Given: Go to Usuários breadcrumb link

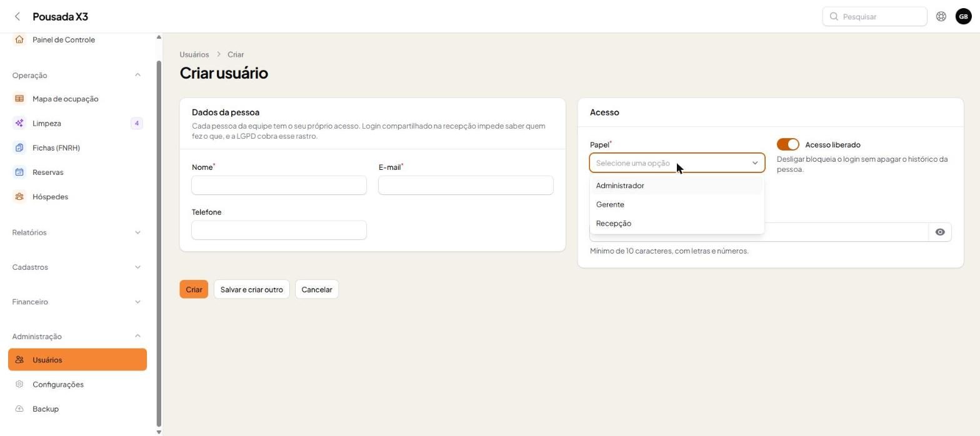Looking at the screenshot, I should (x=194, y=54).
